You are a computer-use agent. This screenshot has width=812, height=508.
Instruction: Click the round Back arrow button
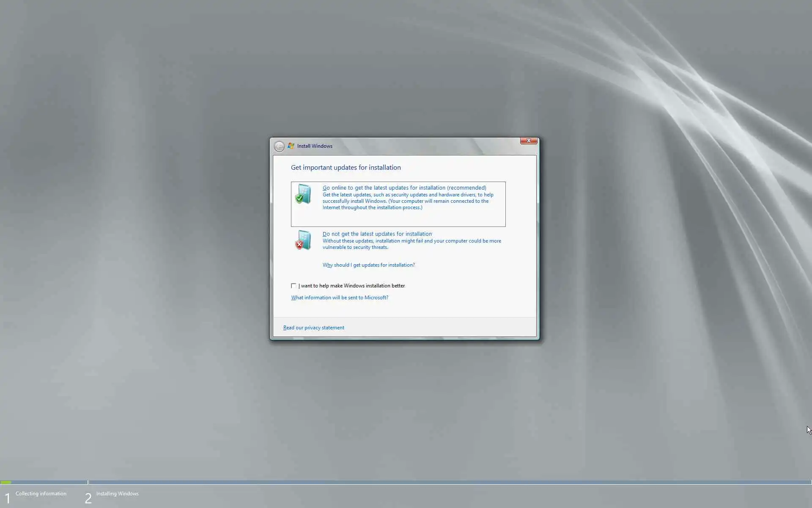coord(279,146)
